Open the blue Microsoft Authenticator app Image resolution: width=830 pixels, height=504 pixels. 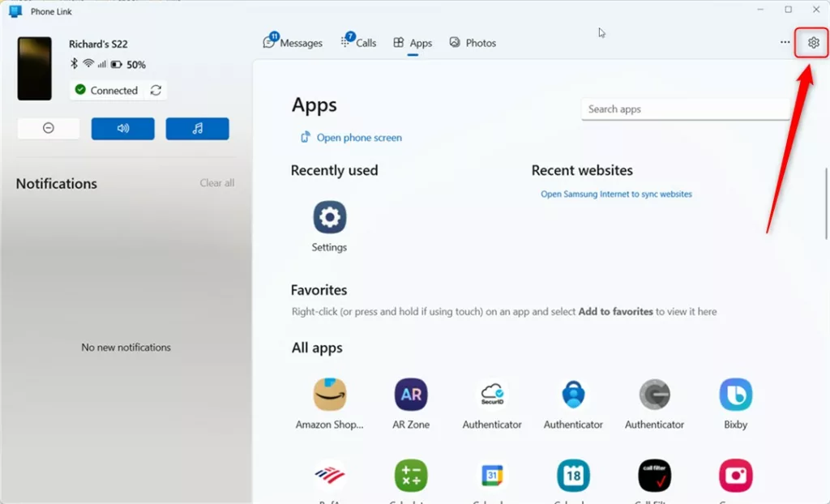(573, 404)
